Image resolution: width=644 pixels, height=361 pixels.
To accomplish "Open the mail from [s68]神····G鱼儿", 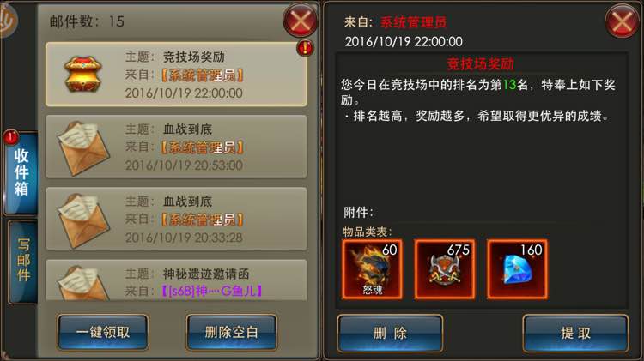I will point(176,280).
